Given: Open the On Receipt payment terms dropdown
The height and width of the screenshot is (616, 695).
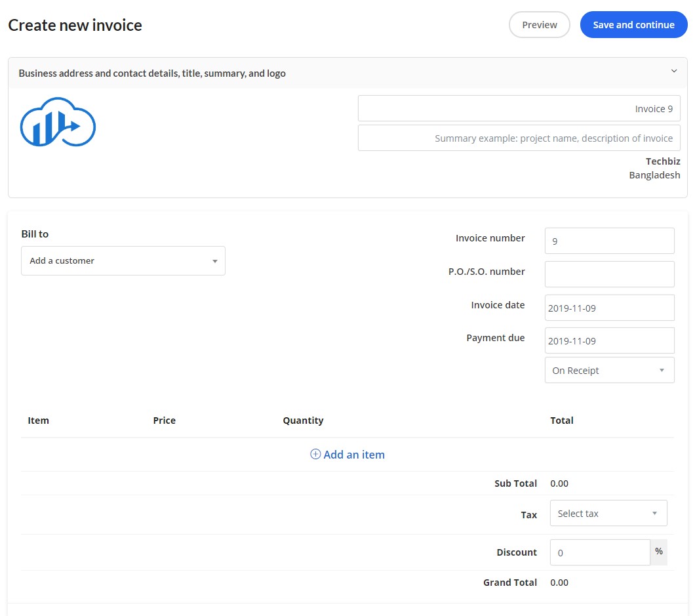Looking at the screenshot, I should point(609,370).
